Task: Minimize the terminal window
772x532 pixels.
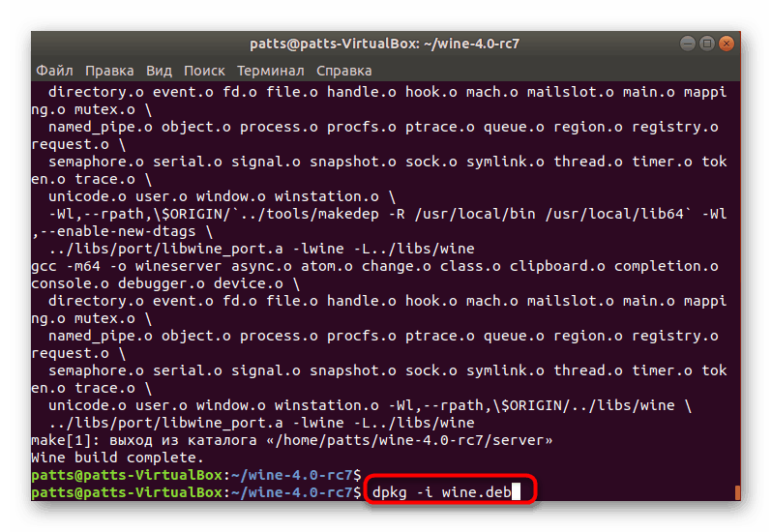Action: (x=688, y=44)
